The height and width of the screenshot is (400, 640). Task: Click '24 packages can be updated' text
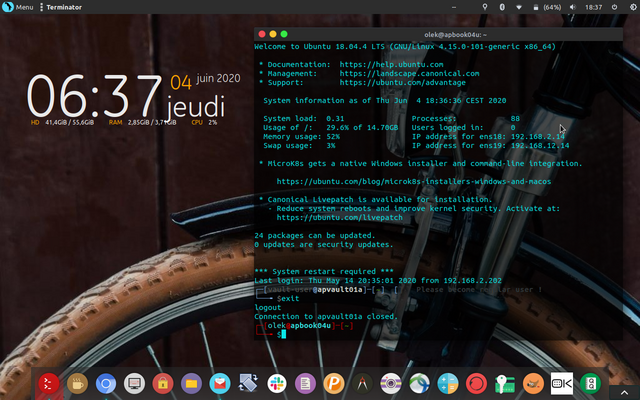(315, 236)
